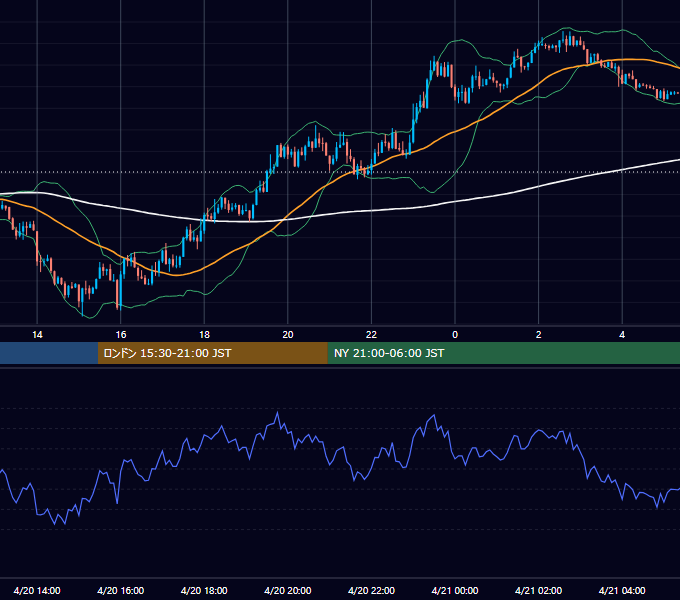Viewport: 680px width, 600px height.
Task: Click the '4/21 00:00' date label
Action: [x=455, y=590]
